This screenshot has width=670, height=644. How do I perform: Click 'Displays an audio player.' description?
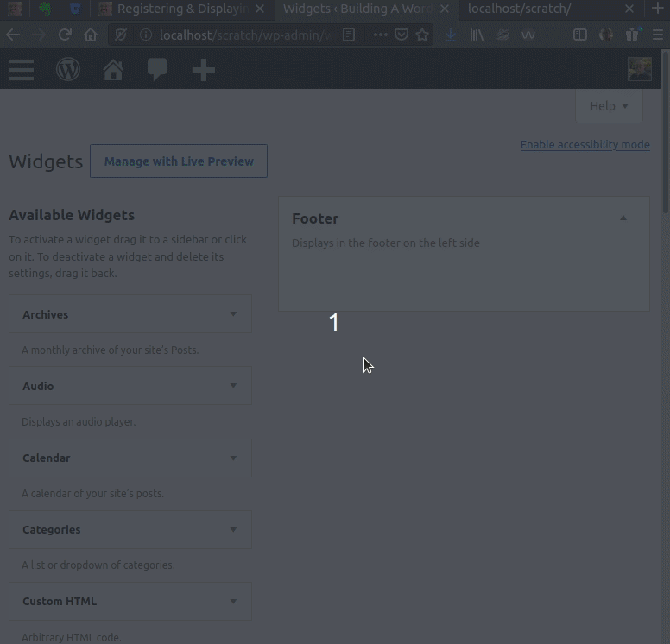point(79,422)
